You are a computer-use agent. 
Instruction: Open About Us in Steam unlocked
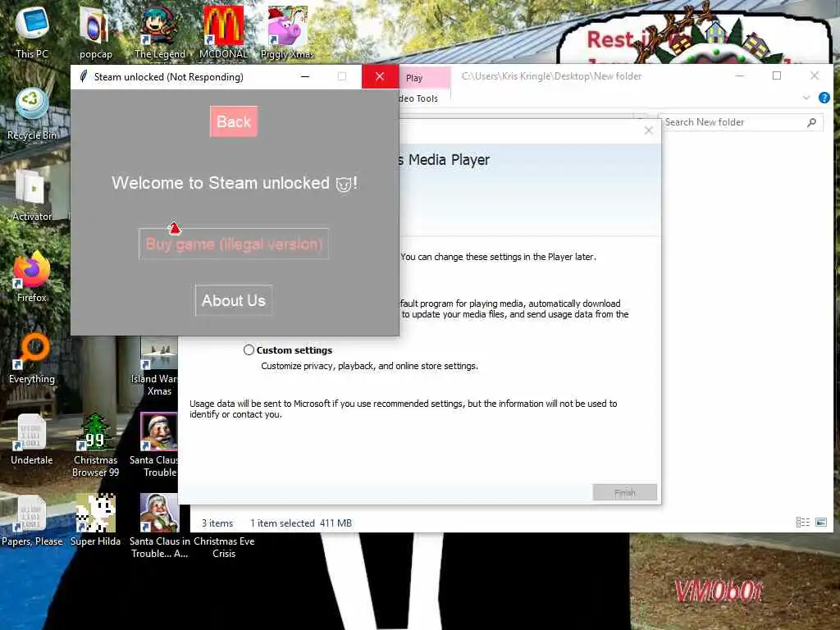234,300
